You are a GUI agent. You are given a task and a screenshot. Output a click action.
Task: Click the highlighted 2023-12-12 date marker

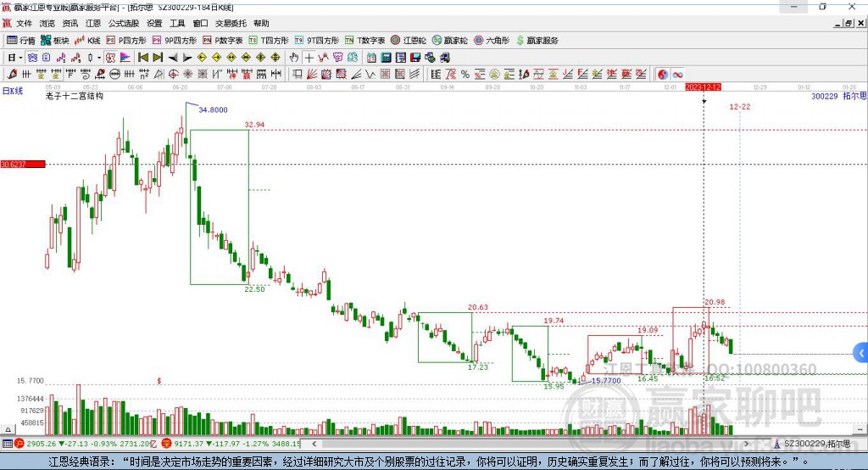703,87
